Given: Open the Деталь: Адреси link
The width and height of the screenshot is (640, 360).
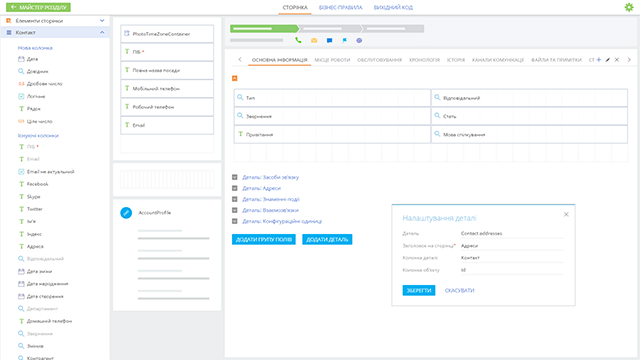Looking at the screenshot, I should [x=262, y=188].
